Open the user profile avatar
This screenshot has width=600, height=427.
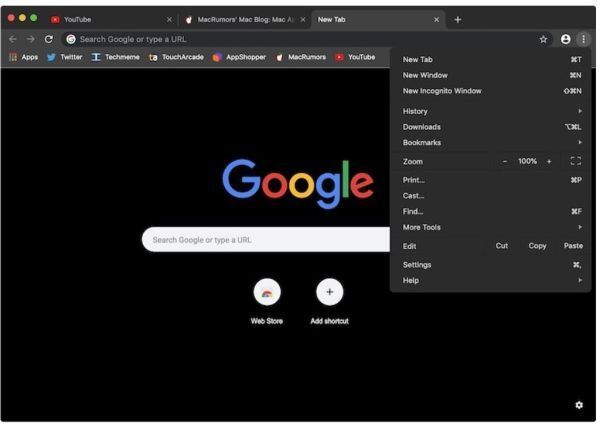coord(565,39)
